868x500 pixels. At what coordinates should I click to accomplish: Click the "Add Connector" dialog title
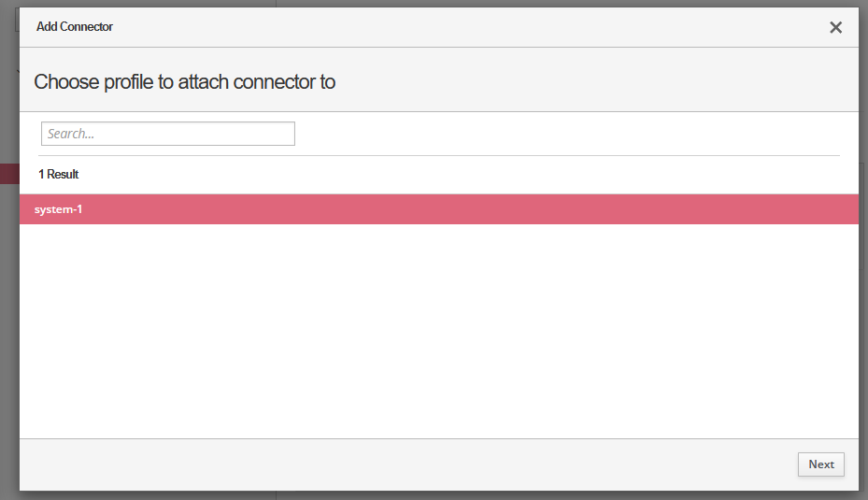pos(75,27)
